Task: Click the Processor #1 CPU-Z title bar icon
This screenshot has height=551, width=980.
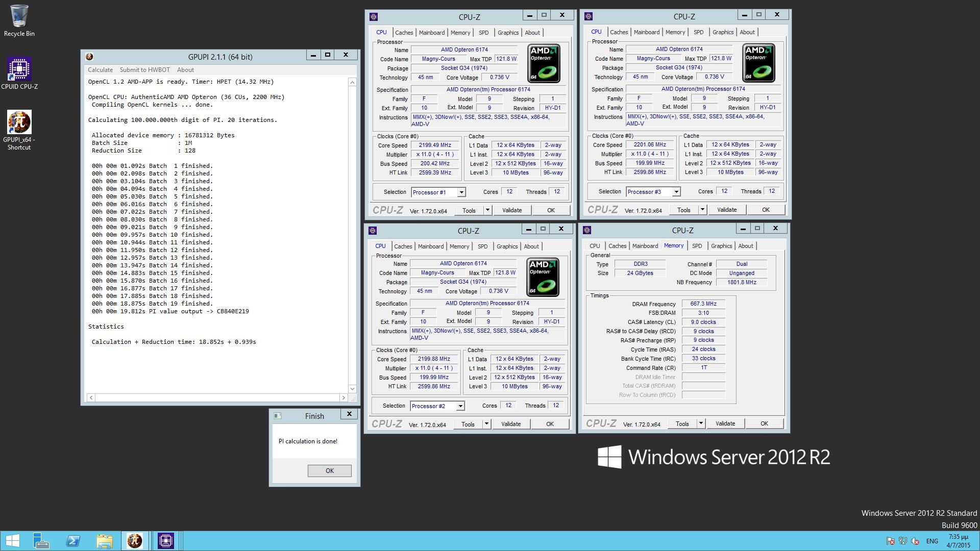Action: 374,17
